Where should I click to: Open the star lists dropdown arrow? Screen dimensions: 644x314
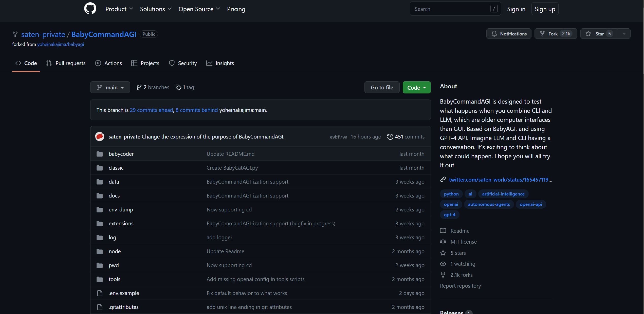click(624, 34)
